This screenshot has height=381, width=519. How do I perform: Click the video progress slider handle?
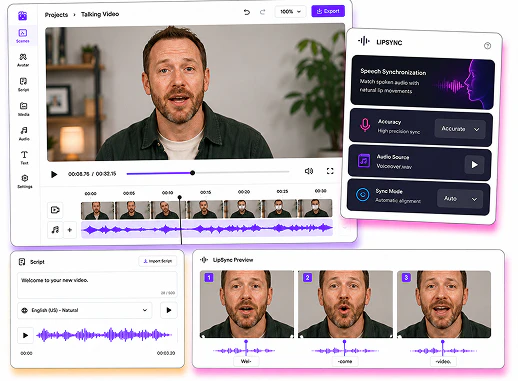(x=192, y=173)
